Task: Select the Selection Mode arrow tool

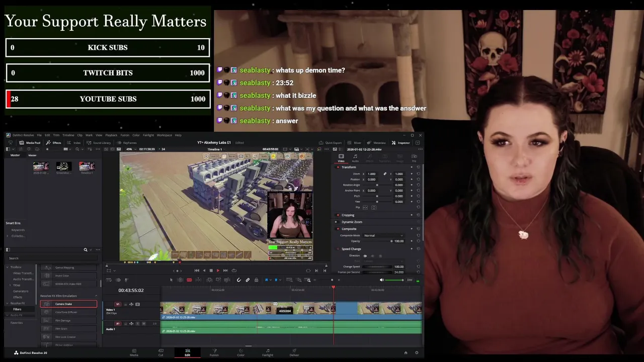Action: pos(171,280)
